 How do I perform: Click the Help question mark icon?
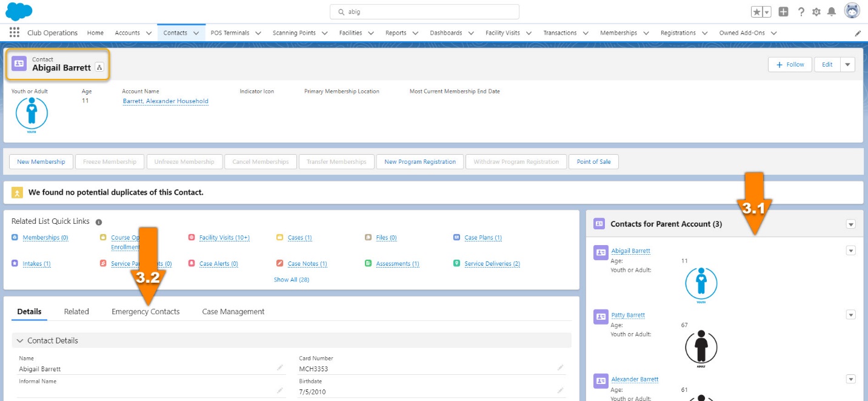(x=801, y=11)
